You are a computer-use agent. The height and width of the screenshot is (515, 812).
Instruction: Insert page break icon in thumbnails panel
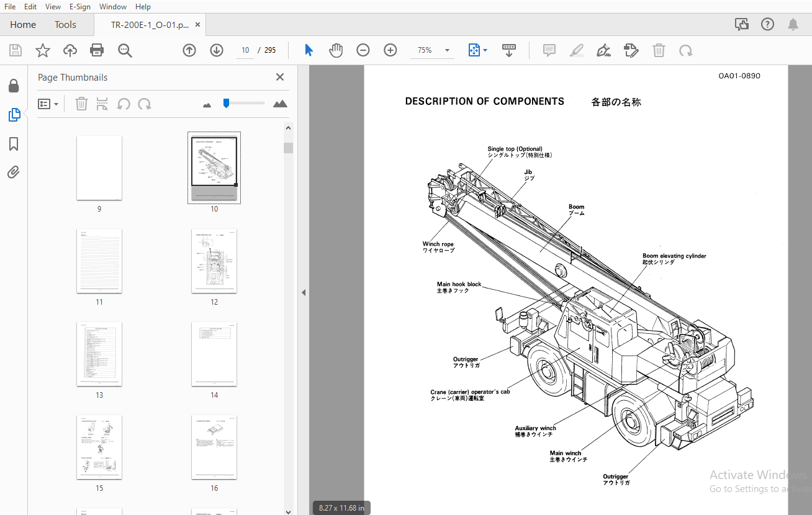click(x=102, y=104)
